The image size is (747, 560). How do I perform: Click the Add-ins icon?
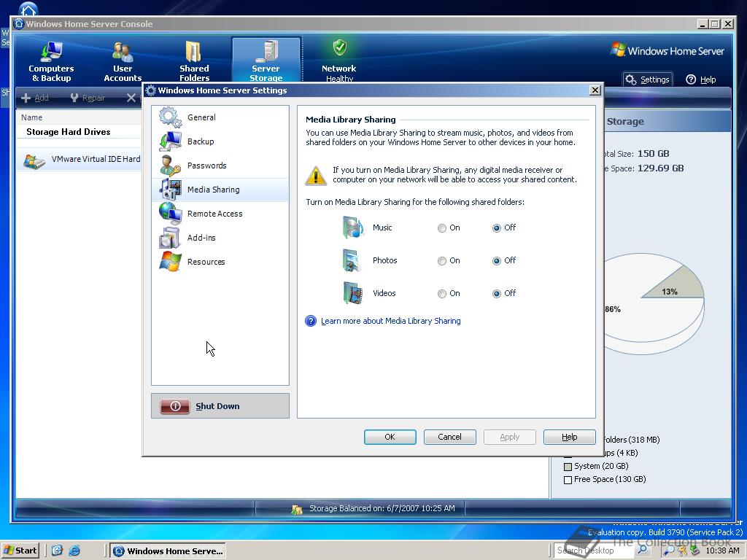[170, 238]
